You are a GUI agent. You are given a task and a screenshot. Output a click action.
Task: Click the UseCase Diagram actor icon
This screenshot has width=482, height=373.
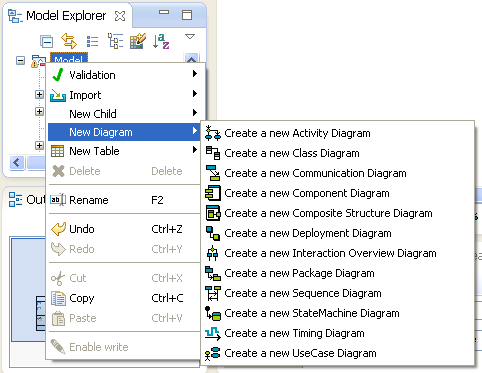[x=212, y=353]
